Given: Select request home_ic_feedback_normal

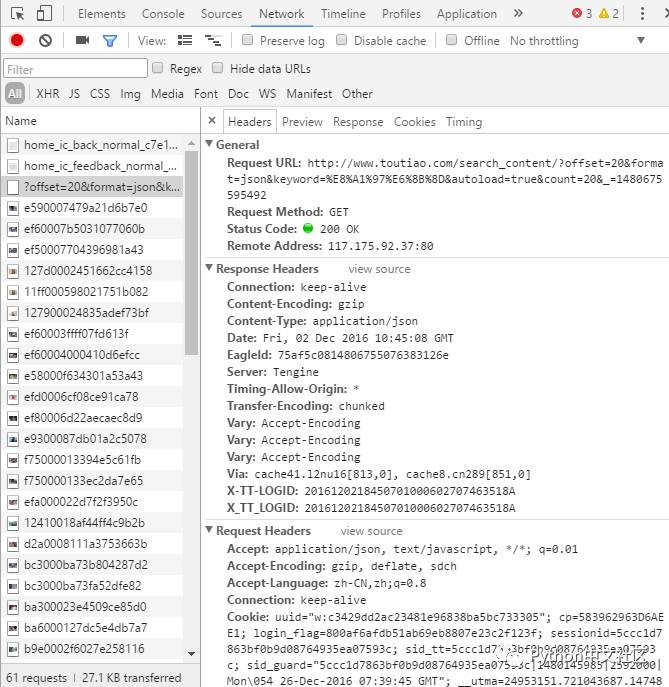Looking at the screenshot, I should [x=93, y=166].
